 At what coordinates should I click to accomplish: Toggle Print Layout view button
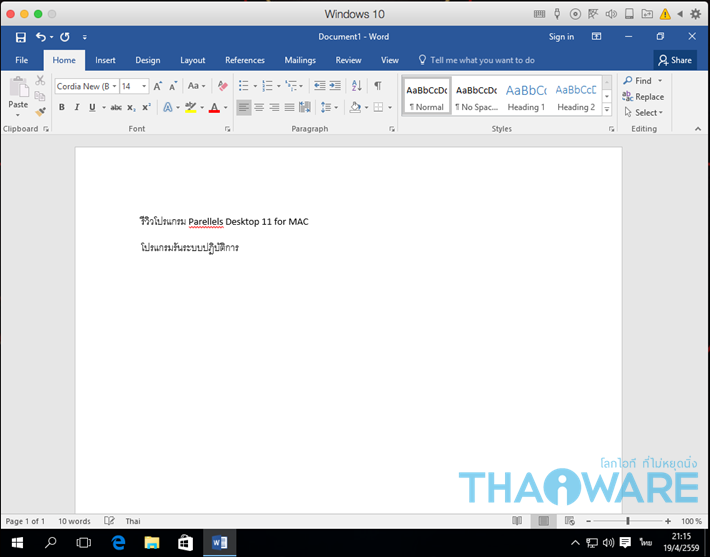click(x=543, y=521)
